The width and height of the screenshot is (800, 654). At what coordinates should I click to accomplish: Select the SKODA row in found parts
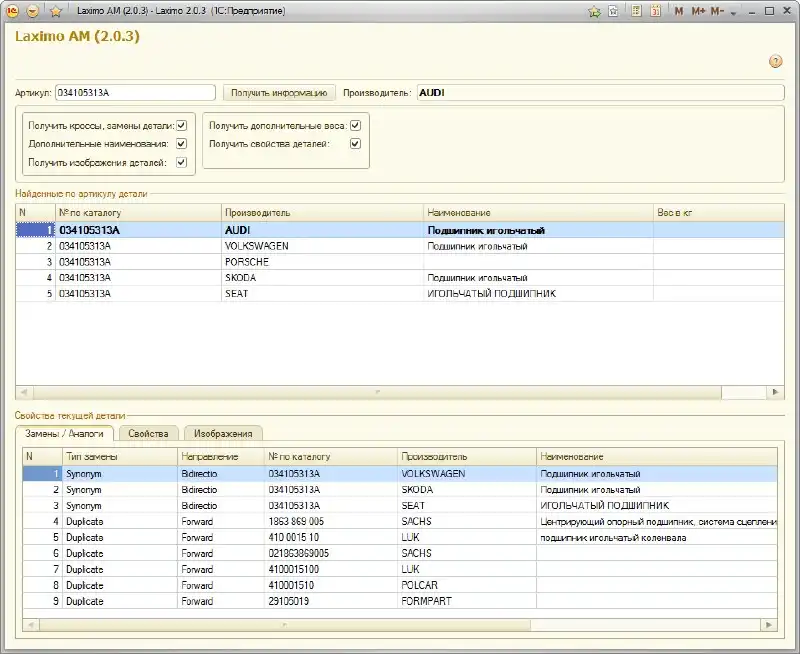pos(400,278)
